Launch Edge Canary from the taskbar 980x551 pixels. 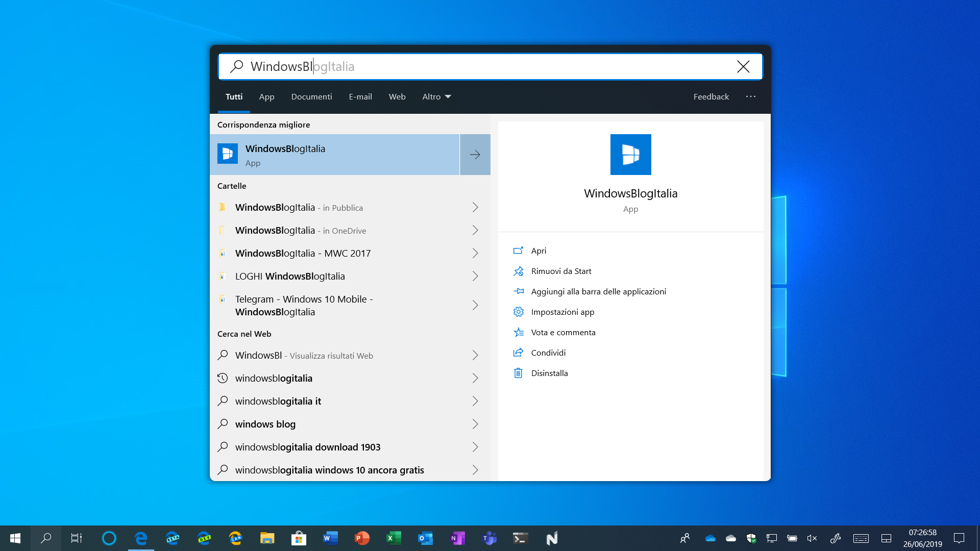235,538
